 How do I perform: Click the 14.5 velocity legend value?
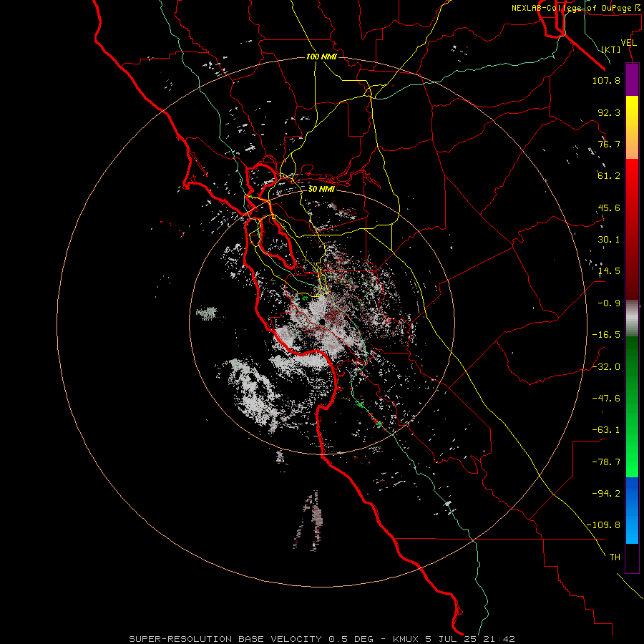pos(609,271)
